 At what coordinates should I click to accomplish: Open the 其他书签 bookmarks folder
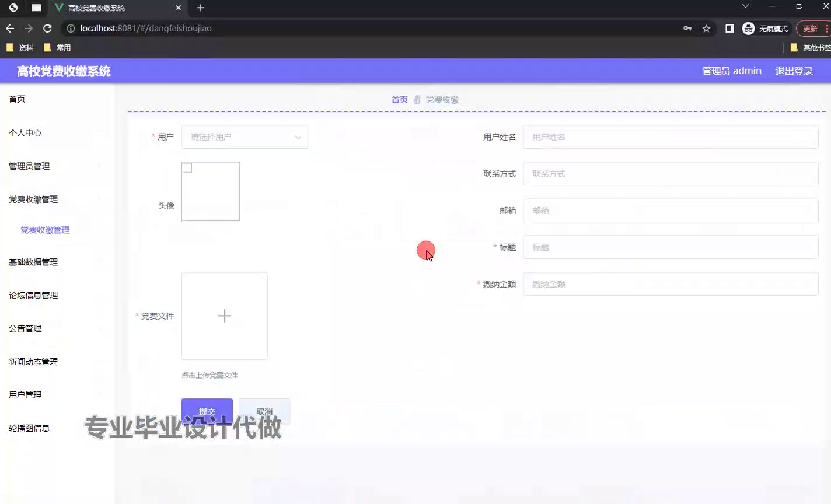[810, 48]
